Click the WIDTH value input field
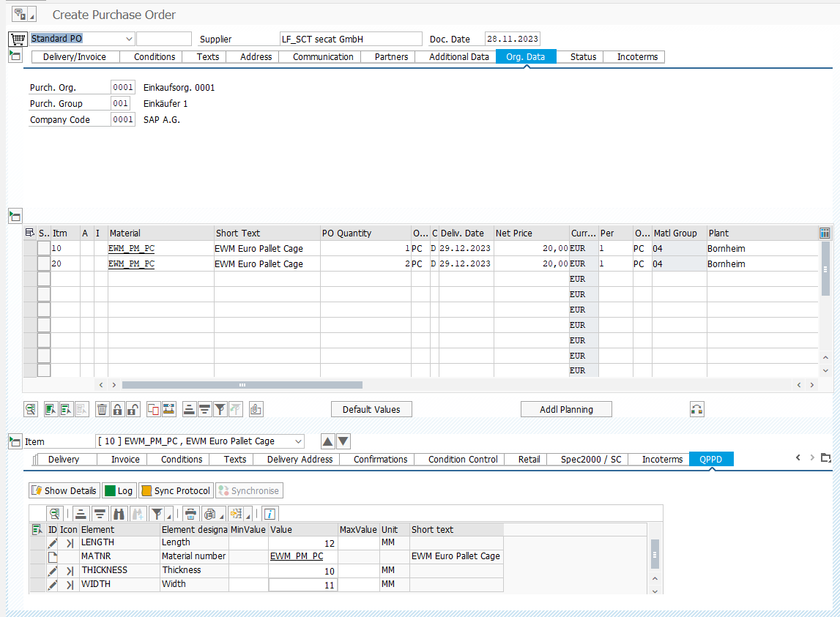Viewport: 840px width, 617px height. coord(302,585)
